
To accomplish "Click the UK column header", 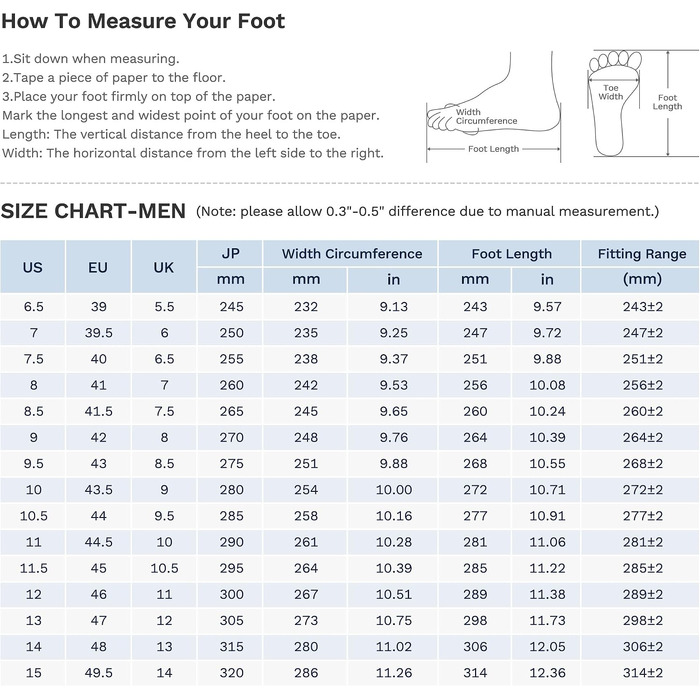I will click(164, 267).
